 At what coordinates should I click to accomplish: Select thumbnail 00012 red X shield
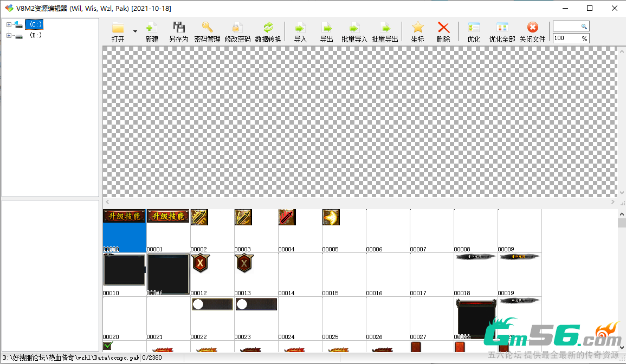click(201, 263)
